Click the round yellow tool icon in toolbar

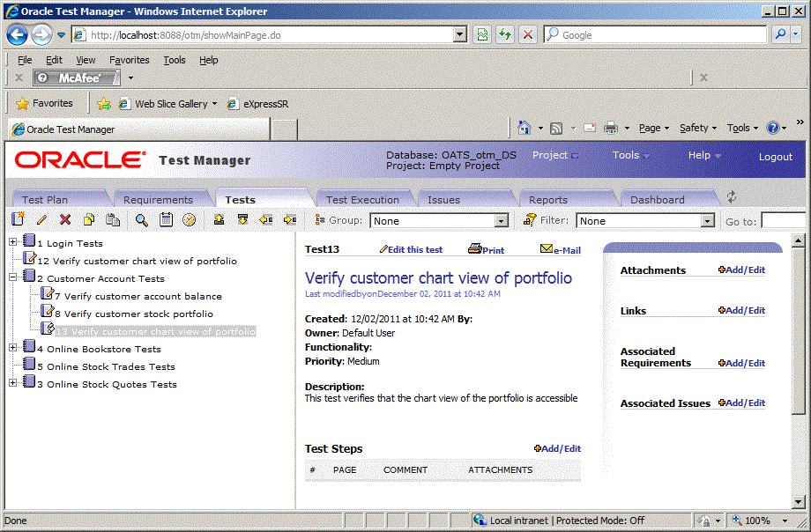[x=190, y=219]
